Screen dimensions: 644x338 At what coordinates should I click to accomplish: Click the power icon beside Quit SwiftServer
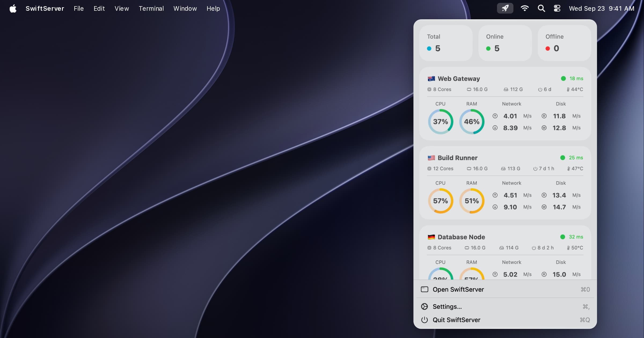pyautogui.click(x=425, y=320)
